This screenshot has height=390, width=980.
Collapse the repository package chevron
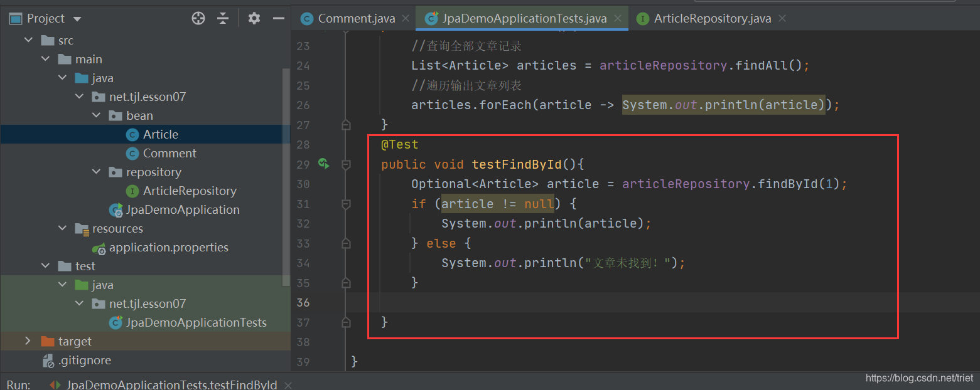(96, 172)
